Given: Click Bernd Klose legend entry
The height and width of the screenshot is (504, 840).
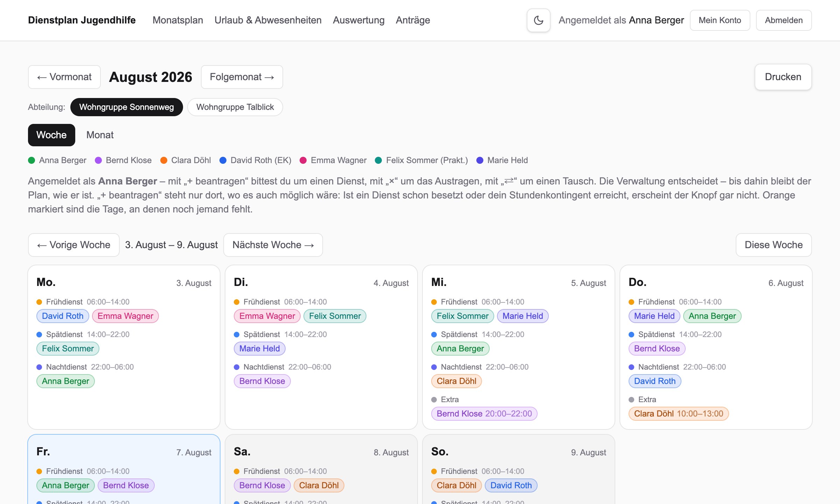Looking at the screenshot, I should pyautogui.click(x=123, y=160).
